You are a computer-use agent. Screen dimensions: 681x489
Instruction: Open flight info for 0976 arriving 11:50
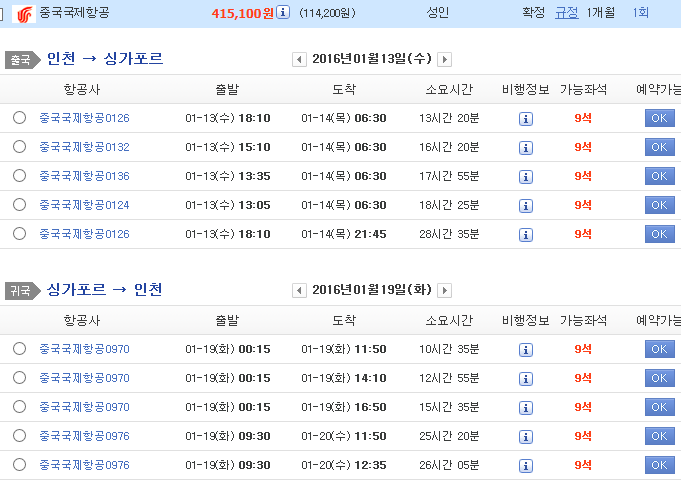pyautogui.click(x=526, y=436)
